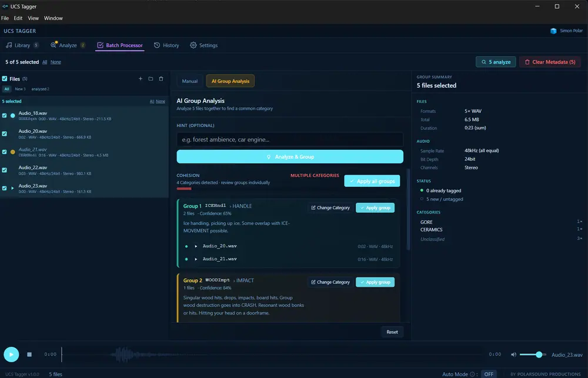Open Change Category for Group 1
Viewport: 588px width, 378px height.
[x=330, y=208]
